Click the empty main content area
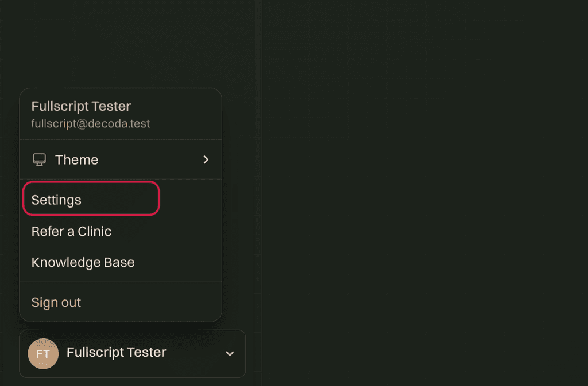Image resolution: width=588 pixels, height=386 pixels. pyautogui.click(x=425, y=193)
